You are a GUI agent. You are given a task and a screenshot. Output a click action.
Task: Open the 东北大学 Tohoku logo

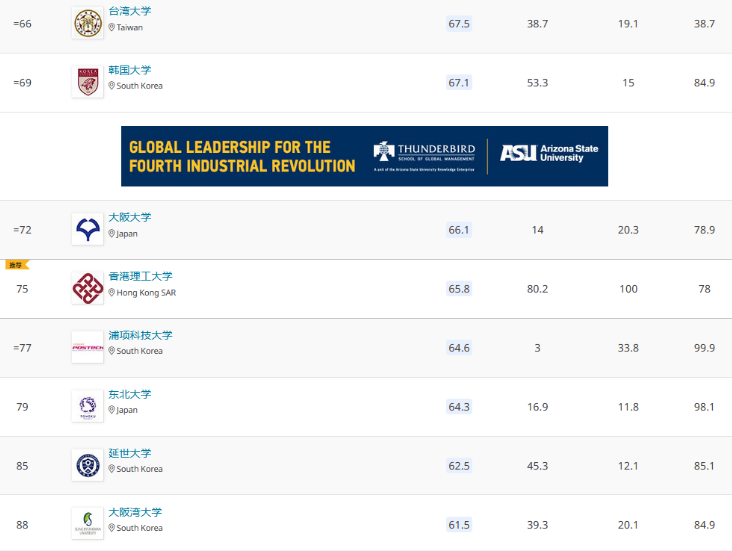tap(88, 406)
